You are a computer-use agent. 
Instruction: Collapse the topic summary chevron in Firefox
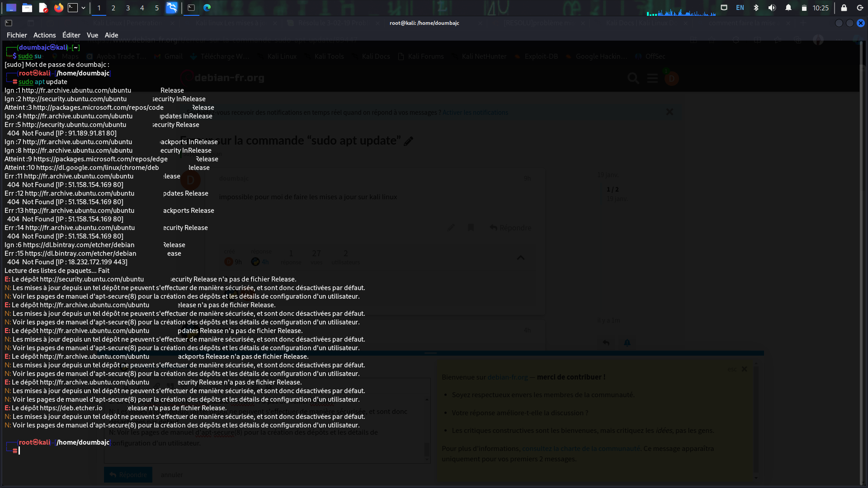[521, 258]
